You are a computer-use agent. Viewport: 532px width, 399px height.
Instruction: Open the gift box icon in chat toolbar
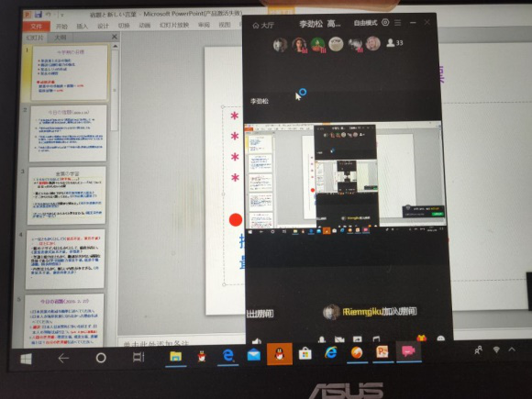(x=421, y=338)
